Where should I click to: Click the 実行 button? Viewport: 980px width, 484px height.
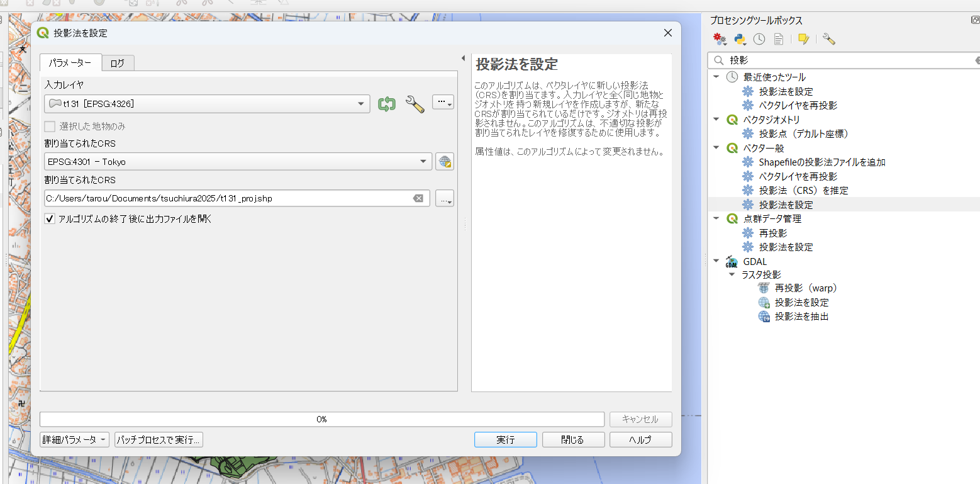505,439
